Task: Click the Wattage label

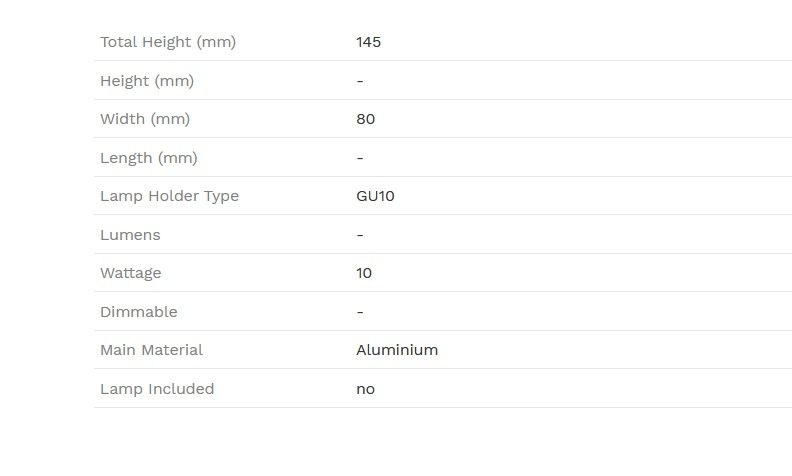Action: pos(130,273)
